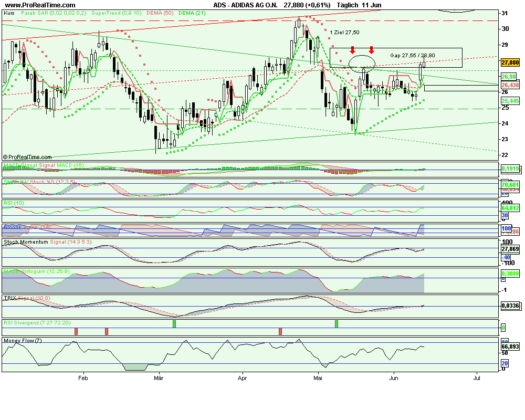Click the red RSI Divergenz bar in early February
This screenshot has height=420, width=525.
(x=107, y=331)
